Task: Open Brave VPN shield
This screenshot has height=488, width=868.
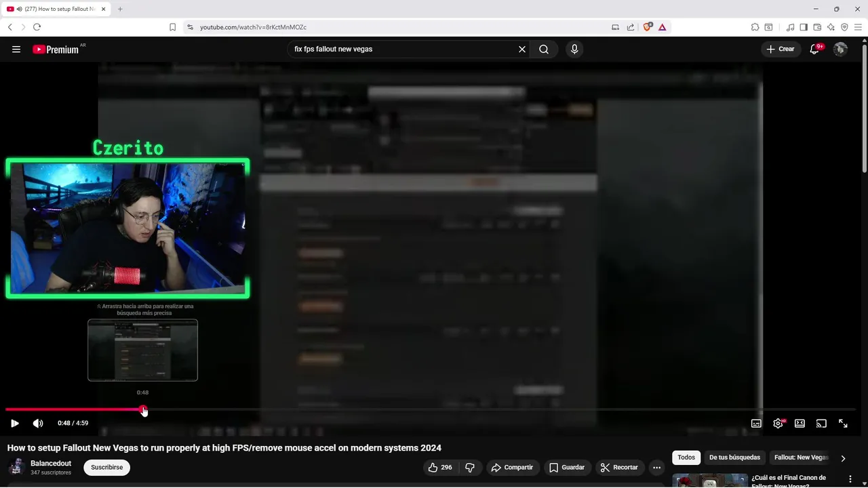Action: pos(844,27)
